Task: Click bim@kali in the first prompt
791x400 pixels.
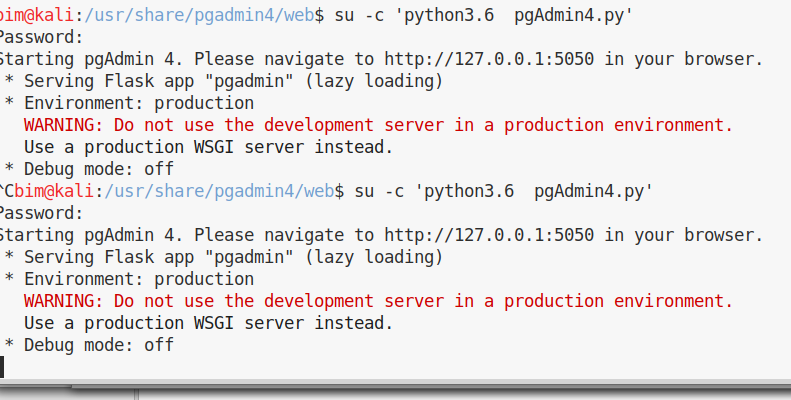Action: click(32, 15)
